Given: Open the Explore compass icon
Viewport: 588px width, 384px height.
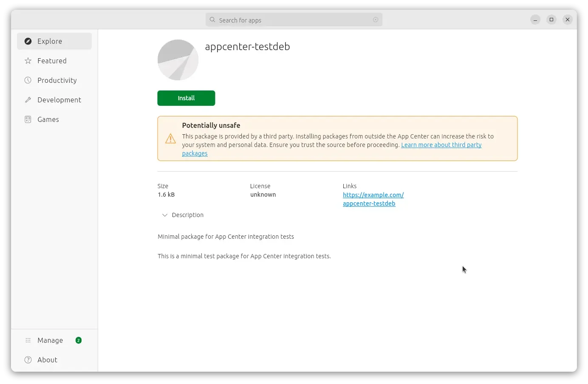Looking at the screenshot, I should (28, 41).
